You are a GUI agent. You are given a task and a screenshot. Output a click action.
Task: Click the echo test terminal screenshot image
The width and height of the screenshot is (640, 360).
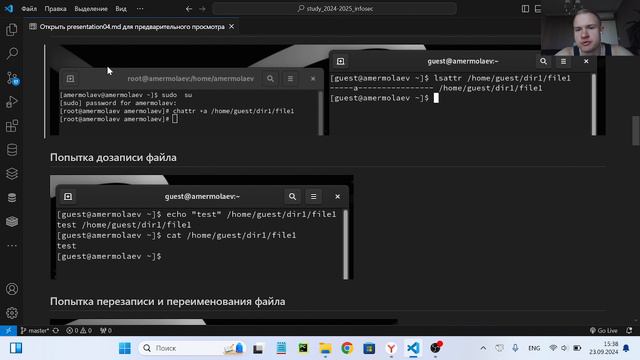[x=202, y=227]
